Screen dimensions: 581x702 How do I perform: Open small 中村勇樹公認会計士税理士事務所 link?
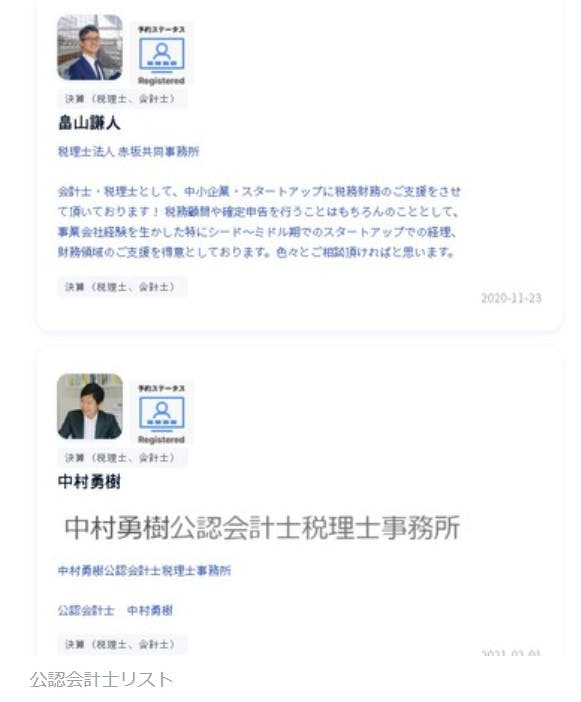tap(144, 570)
